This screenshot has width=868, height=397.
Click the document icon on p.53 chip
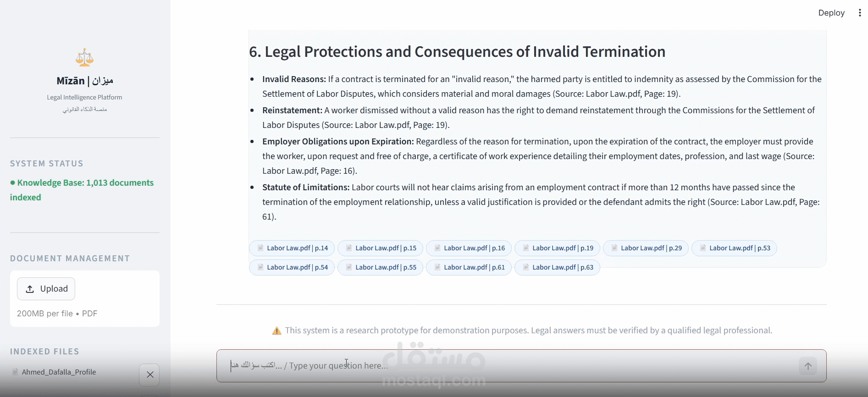[703, 248]
